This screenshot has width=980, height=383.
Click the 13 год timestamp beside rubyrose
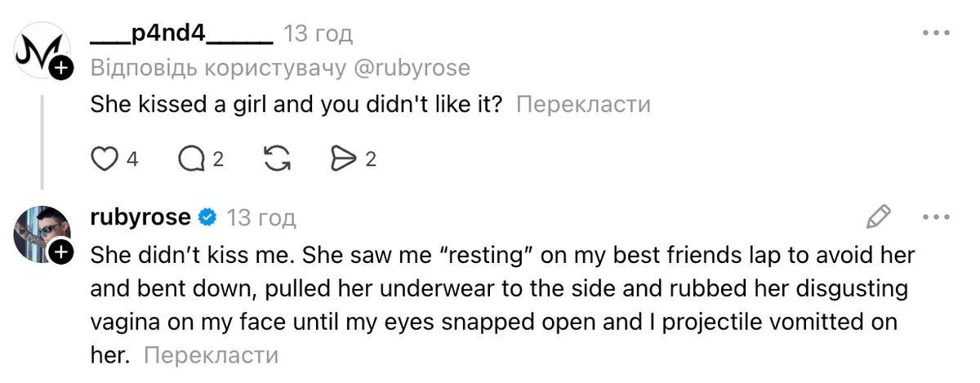pos(261,218)
